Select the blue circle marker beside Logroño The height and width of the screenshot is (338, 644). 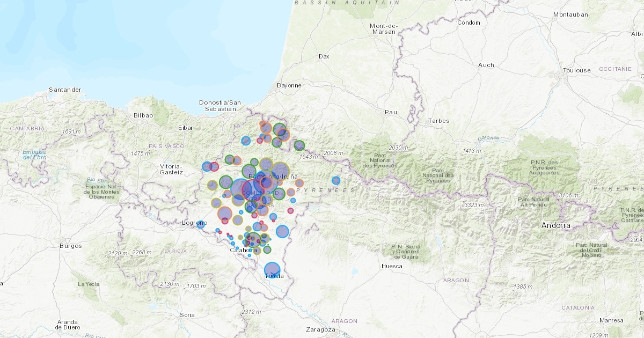(201, 224)
